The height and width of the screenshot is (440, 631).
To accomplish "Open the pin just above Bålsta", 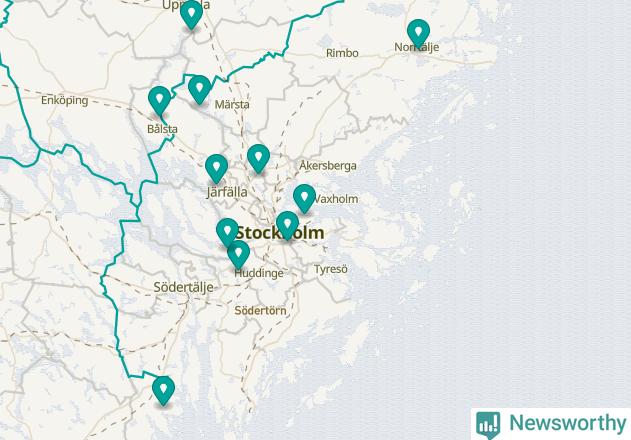I will (x=159, y=101).
